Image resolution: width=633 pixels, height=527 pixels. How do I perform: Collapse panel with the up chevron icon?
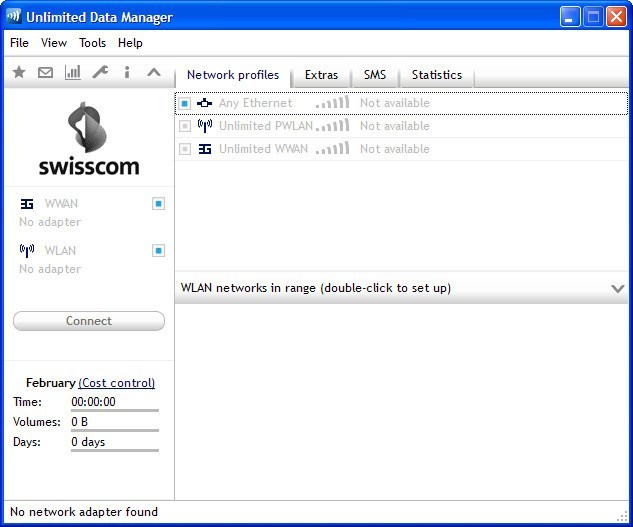154,73
